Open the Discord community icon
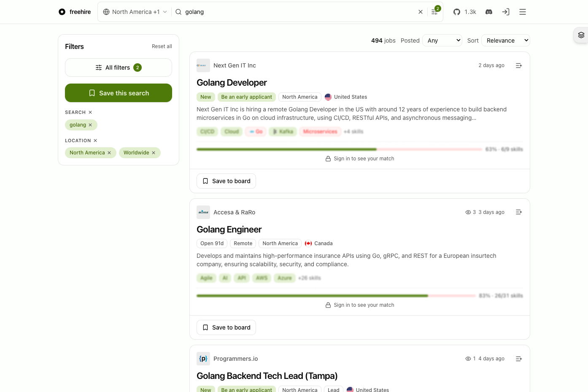 489,12
